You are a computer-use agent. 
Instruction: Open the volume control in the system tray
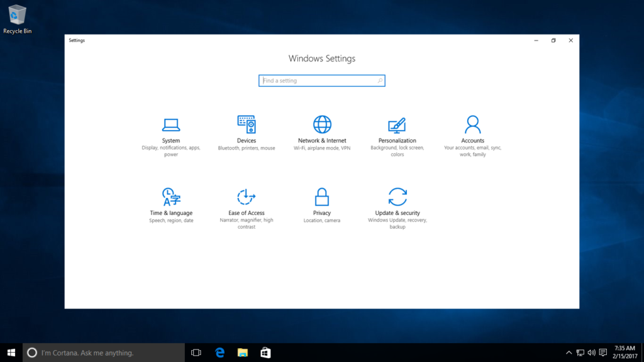click(590, 353)
